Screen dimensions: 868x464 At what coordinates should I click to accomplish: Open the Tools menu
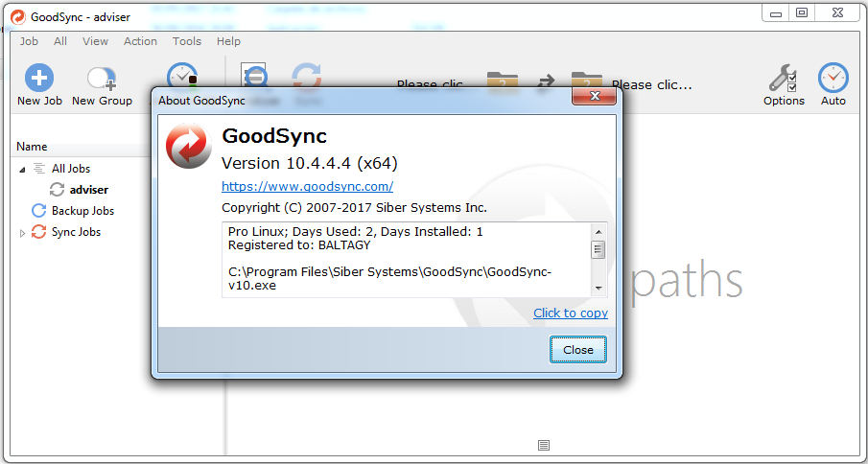(x=187, y=41)
